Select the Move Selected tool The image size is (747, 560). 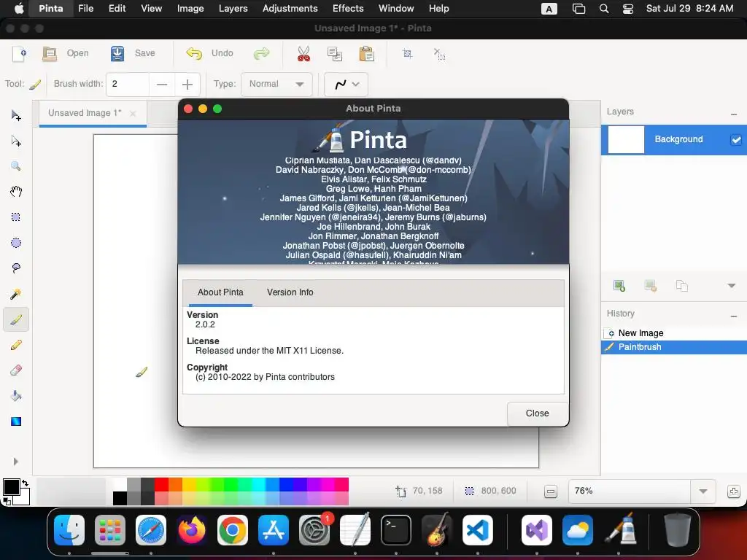16,116
